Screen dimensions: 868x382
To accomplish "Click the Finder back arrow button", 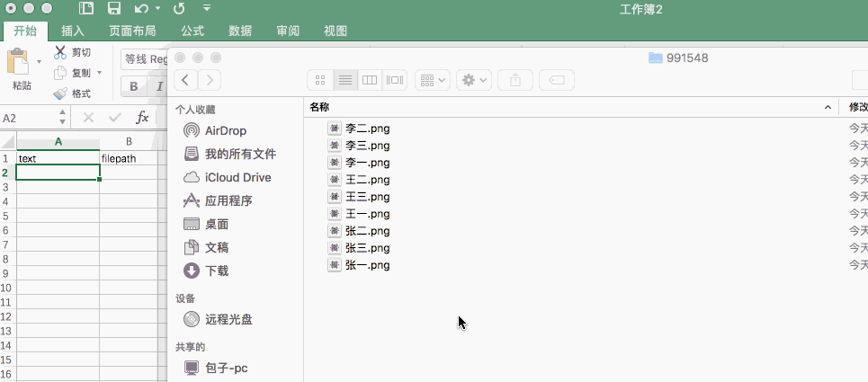I will (185, 80).
